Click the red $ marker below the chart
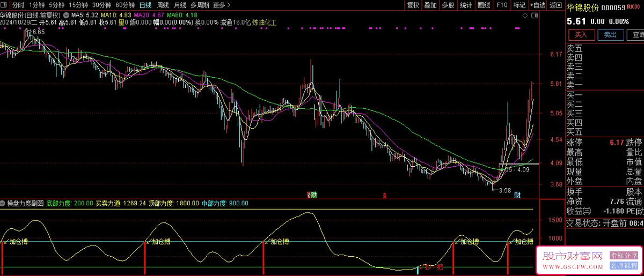This screenshot has width=644, height=276. click(384, 195)
